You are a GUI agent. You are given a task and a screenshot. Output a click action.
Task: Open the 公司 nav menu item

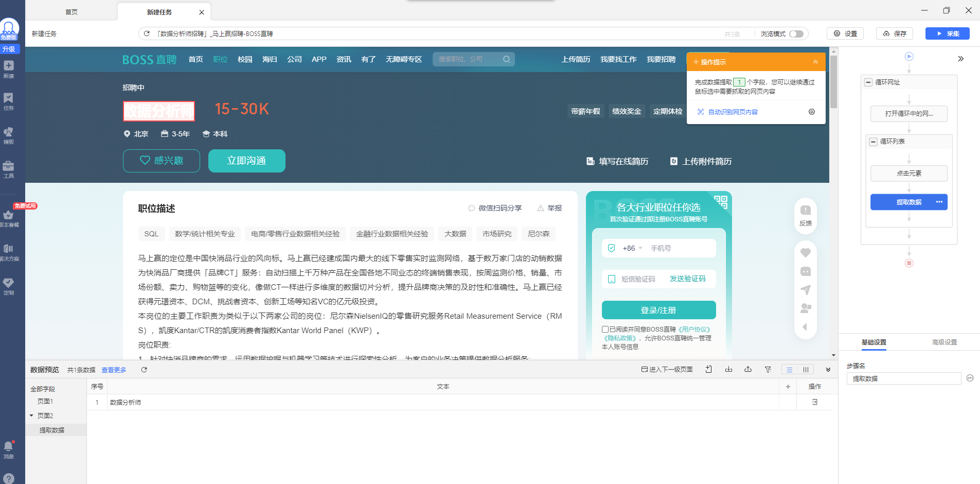coord(294,59)
